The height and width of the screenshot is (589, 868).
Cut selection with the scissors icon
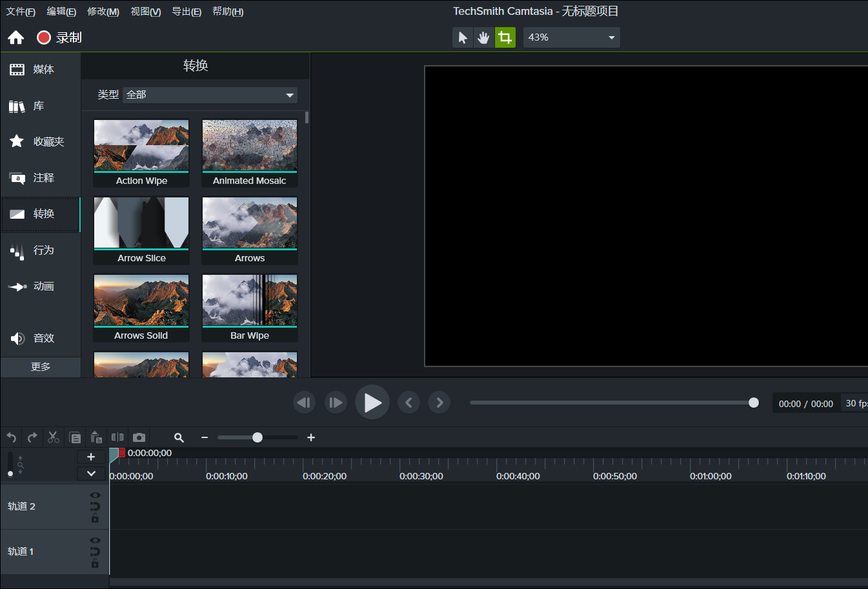pyautogui.click(x=54, y=437)
